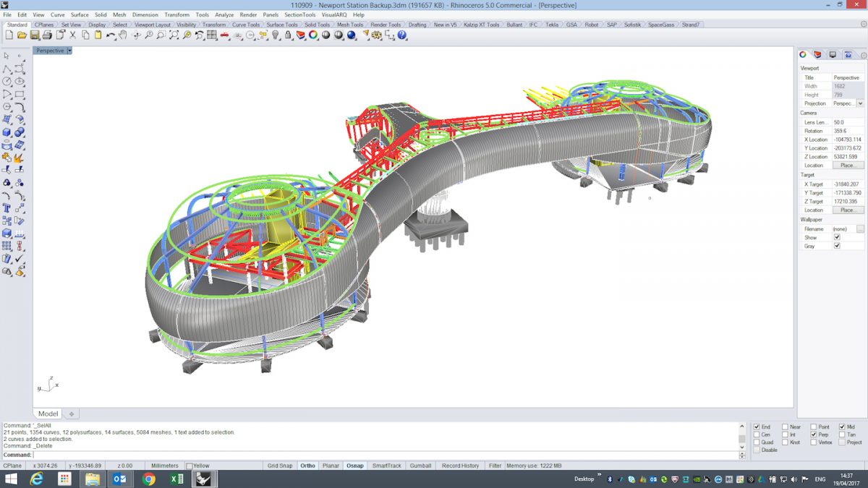Click the Box solid tool icon
This screenshot has width=868, height=488.
7,132
